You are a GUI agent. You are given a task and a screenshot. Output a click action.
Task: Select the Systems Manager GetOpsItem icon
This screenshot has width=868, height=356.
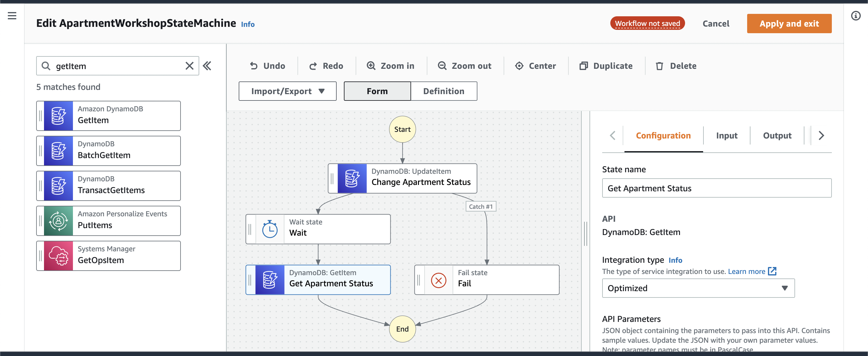point(58,256)
